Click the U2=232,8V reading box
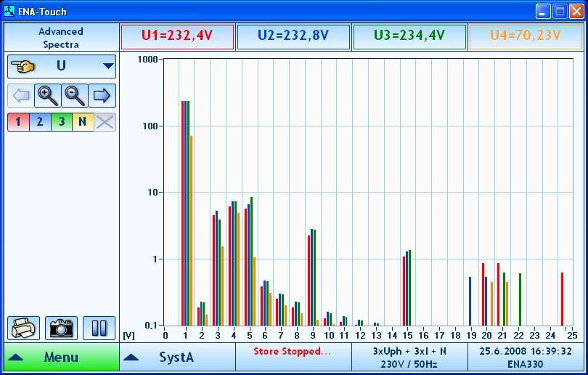588x375 pixels. tap(293, 37)
